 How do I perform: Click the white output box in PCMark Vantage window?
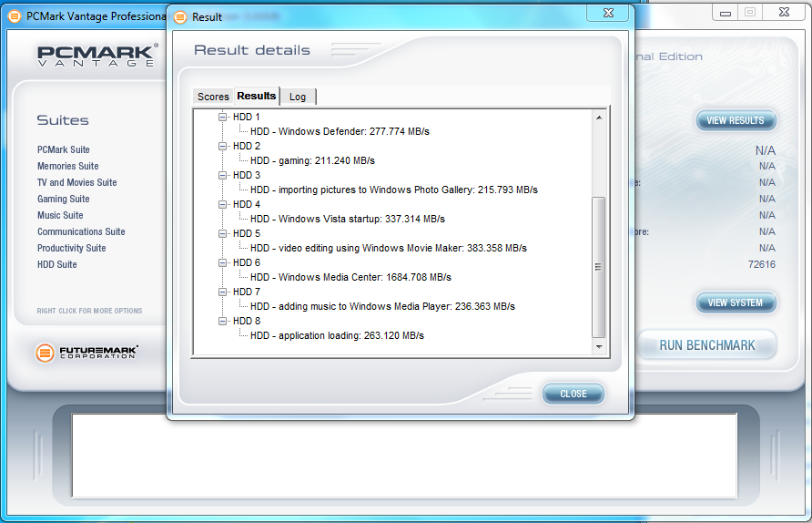[404, 456]
